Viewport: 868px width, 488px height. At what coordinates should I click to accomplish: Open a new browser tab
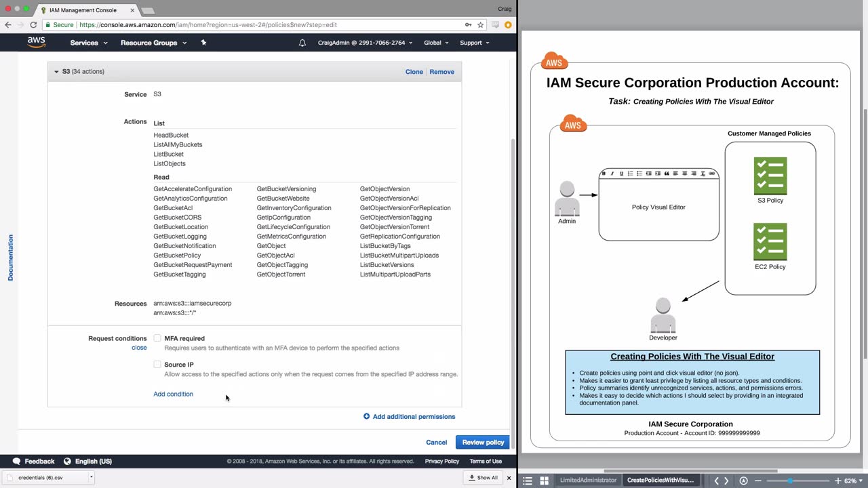pyautogui.click(x=147, y=11)
